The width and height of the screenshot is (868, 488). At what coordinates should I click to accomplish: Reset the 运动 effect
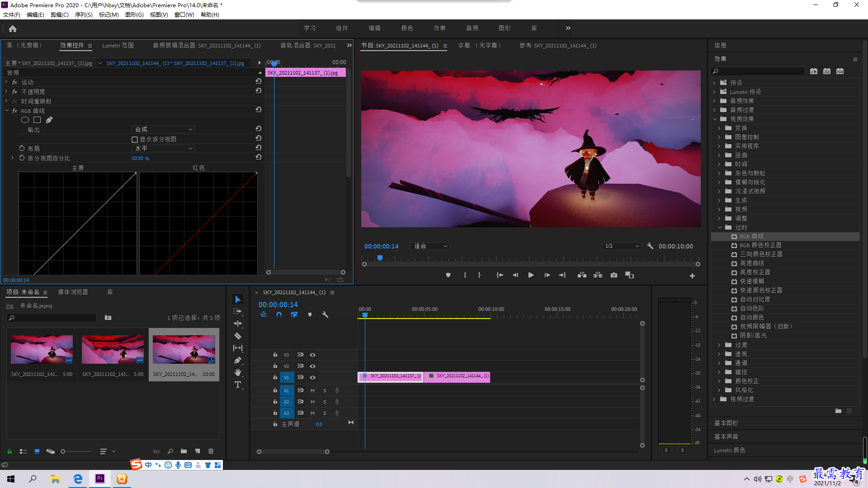point(259,81)
